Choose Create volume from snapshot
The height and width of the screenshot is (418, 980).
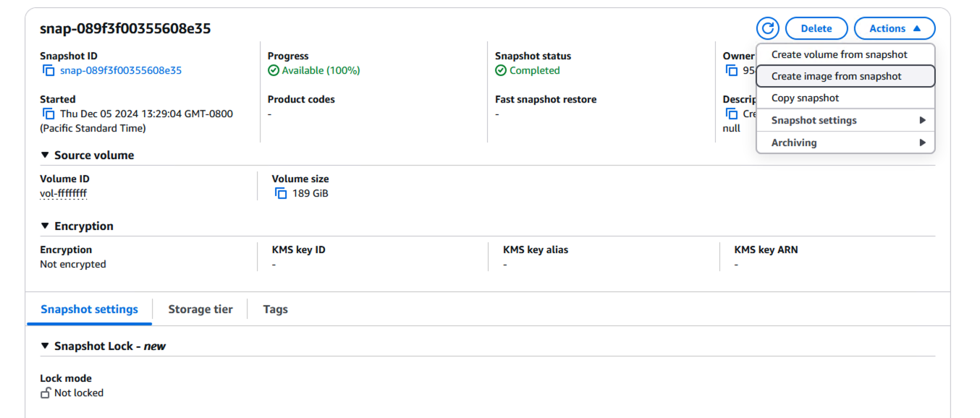(839, 54)
